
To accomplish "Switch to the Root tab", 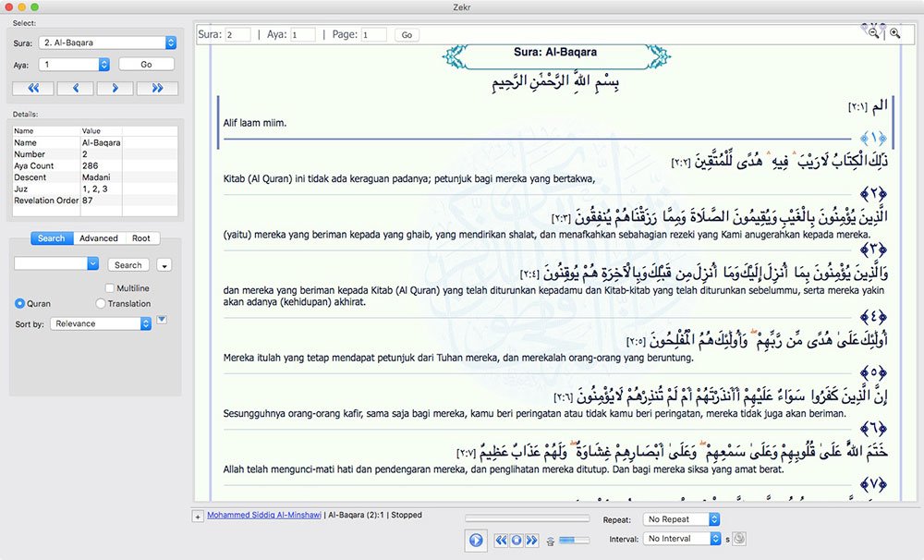I will pyautogui.click(x=141, y=238).
